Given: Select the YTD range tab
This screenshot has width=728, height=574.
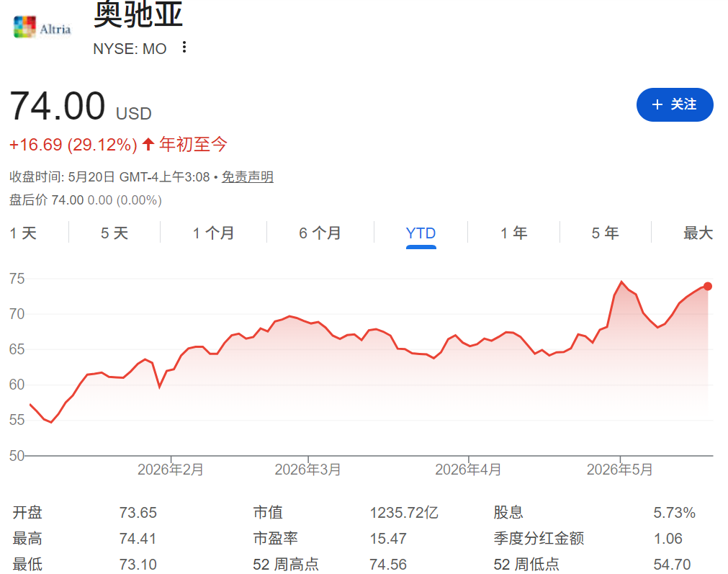Looking at the screenshot, I should [x=421, y=233].
